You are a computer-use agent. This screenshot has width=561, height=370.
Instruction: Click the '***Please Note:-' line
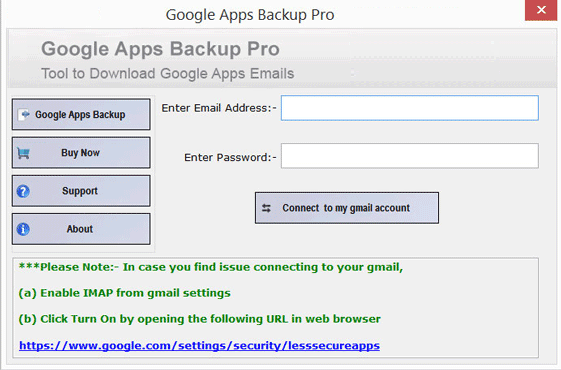click(211, 267)
